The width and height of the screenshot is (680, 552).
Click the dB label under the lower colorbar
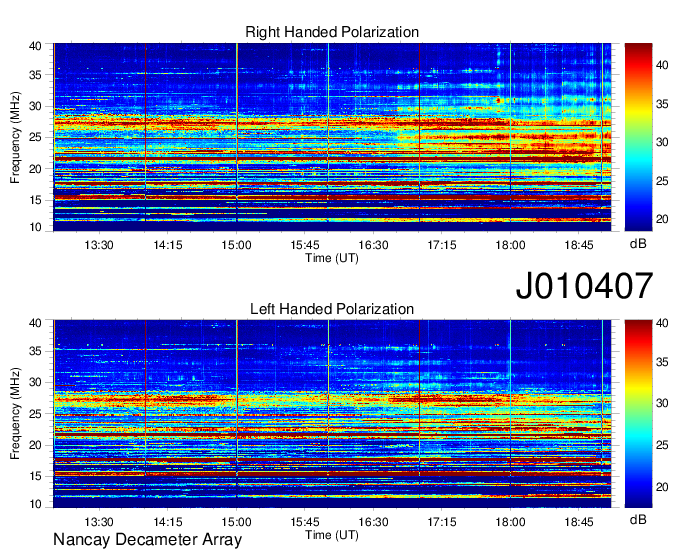pos(638,519)
